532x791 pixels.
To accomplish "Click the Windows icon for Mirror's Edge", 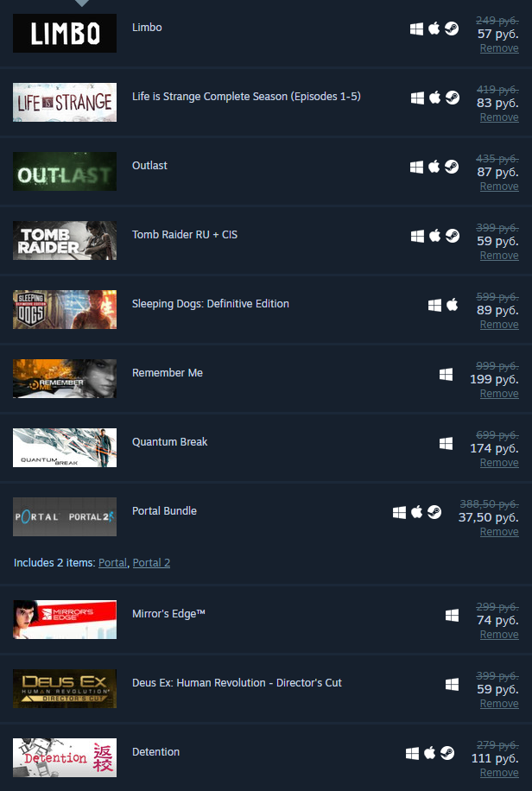I will [x=452, y=616].
